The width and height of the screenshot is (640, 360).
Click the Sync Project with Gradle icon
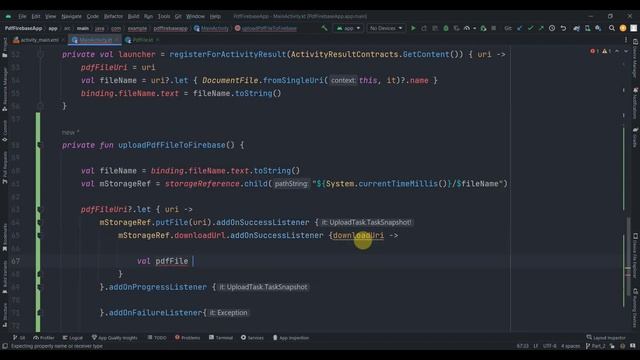pos(576,28)
